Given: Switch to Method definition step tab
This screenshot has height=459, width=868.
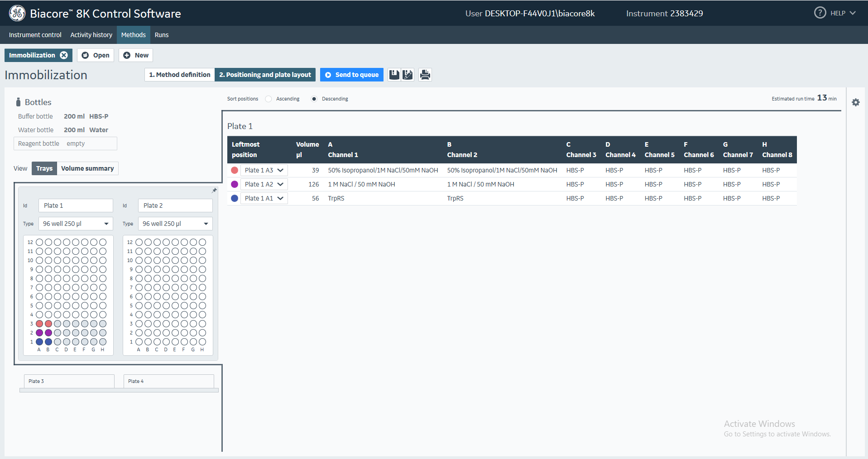Looking at the screenshot, I should (x=180, y=75).
